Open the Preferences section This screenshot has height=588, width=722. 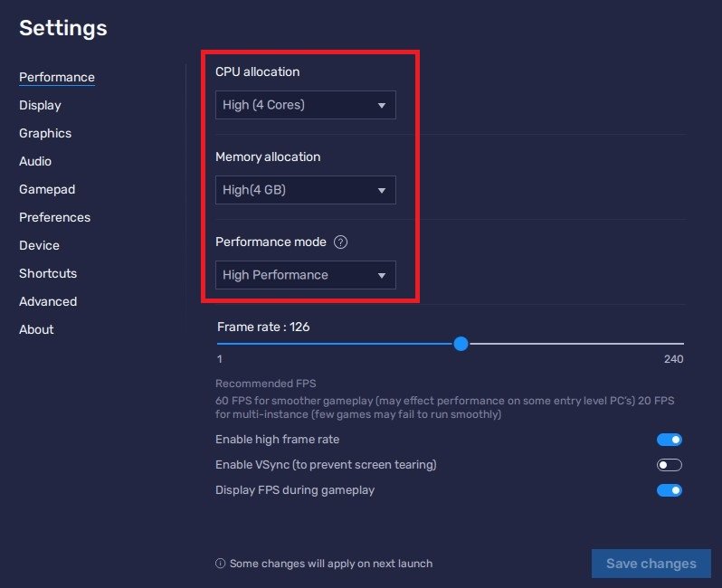[54, 217]
